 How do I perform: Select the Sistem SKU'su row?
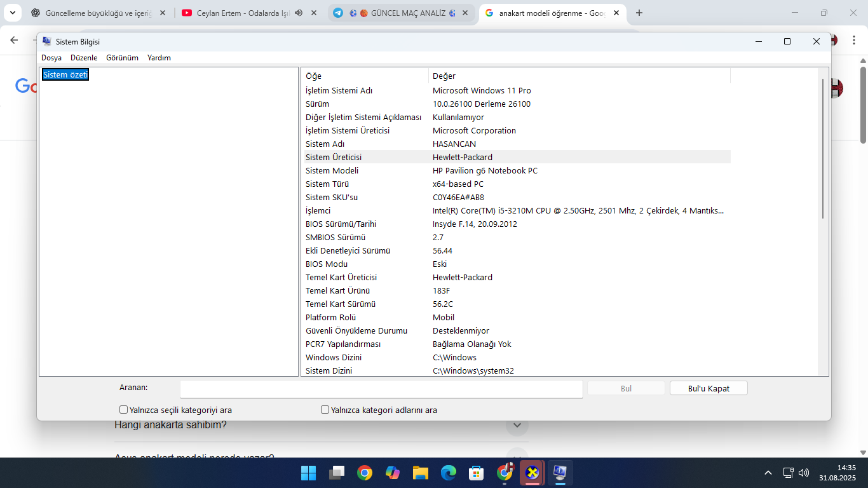point(516,198)
